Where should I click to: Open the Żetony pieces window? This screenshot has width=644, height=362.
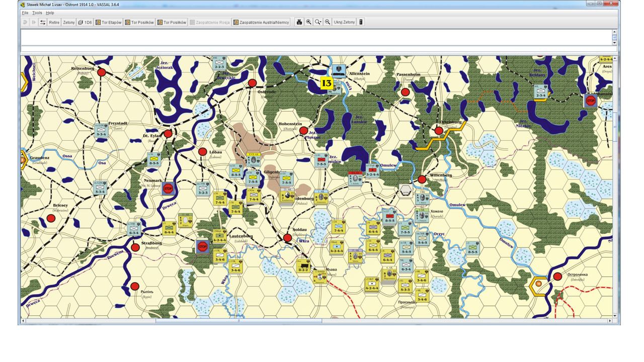(x=68, y=22)
